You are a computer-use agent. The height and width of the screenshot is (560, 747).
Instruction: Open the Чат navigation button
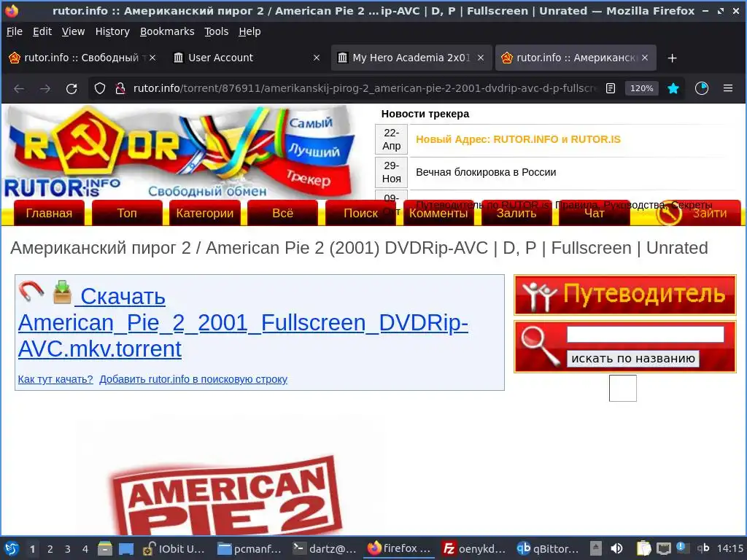594,213
